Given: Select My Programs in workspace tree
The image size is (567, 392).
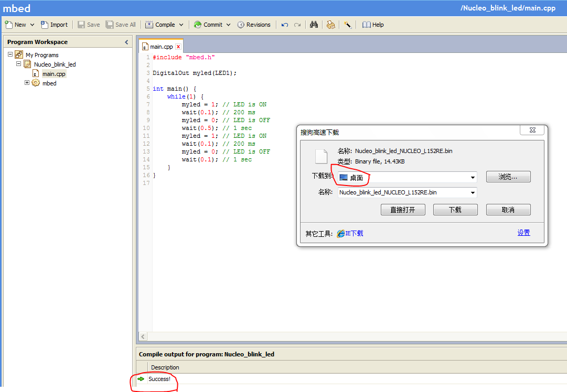Looking at the screenshot, I should click(x=42, y=55).
